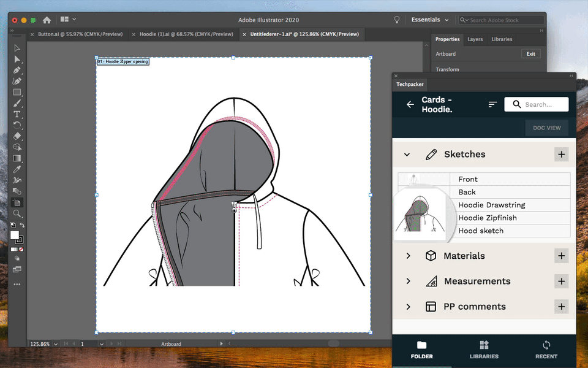Set paint mode to Gradient swatch

point(17,250)
